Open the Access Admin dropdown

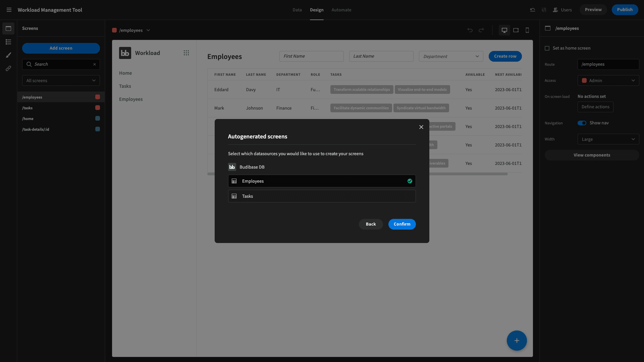pyautogui.click(x=608, y=80)
